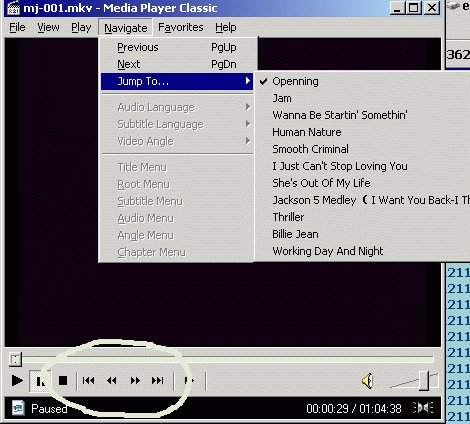Maximize the Media Player Classic window

coord(413,8)
